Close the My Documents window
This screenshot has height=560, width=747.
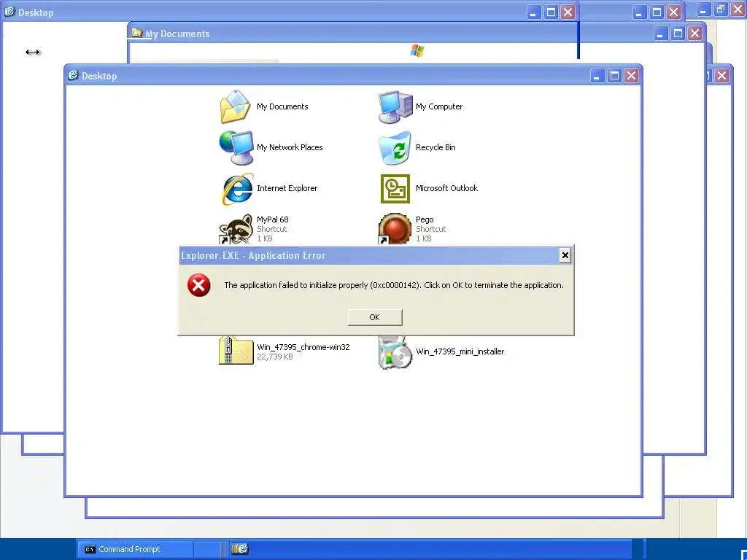pyautogui.click(x=694, y=34)
